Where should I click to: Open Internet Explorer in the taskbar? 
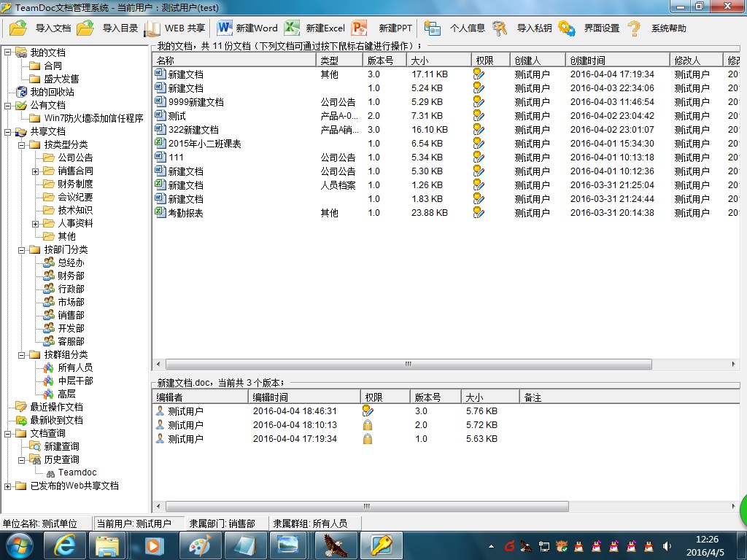[64, 545]
